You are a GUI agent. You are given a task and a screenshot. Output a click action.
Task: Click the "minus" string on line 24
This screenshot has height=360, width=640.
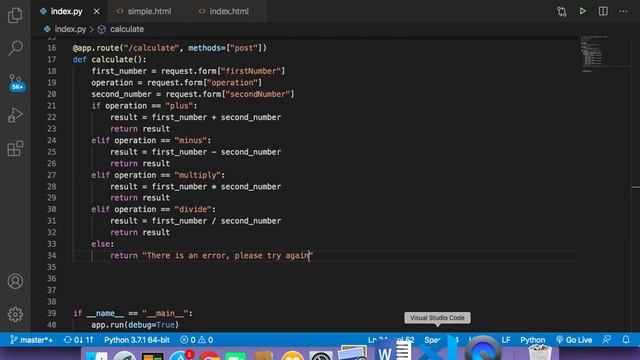(x=191, y=140)
